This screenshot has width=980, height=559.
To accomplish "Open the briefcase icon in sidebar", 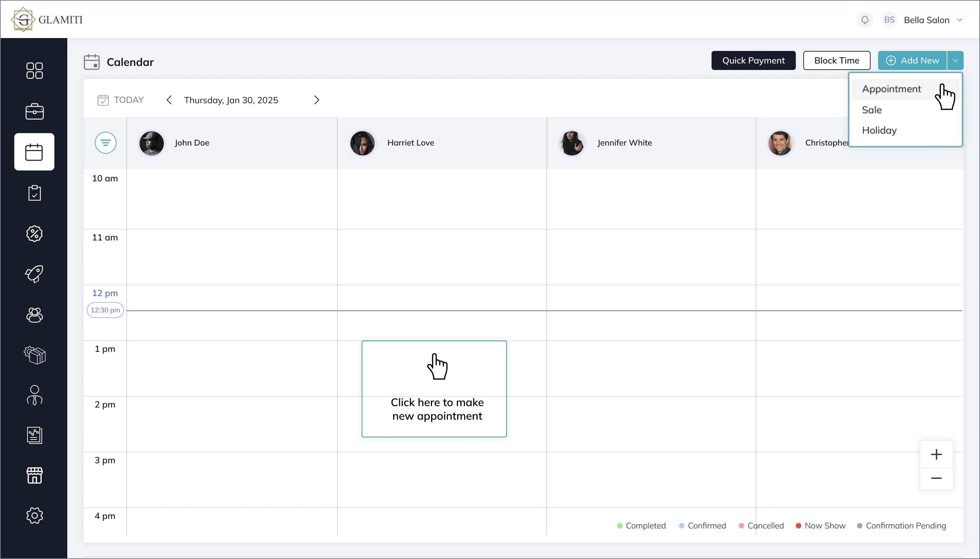I will point(35,112).
